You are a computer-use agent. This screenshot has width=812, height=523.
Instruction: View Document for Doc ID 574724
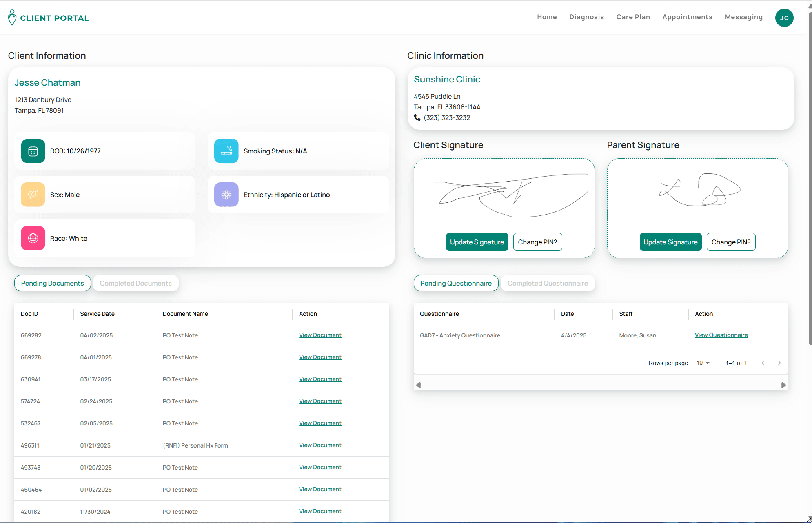(x=320, y=401)
